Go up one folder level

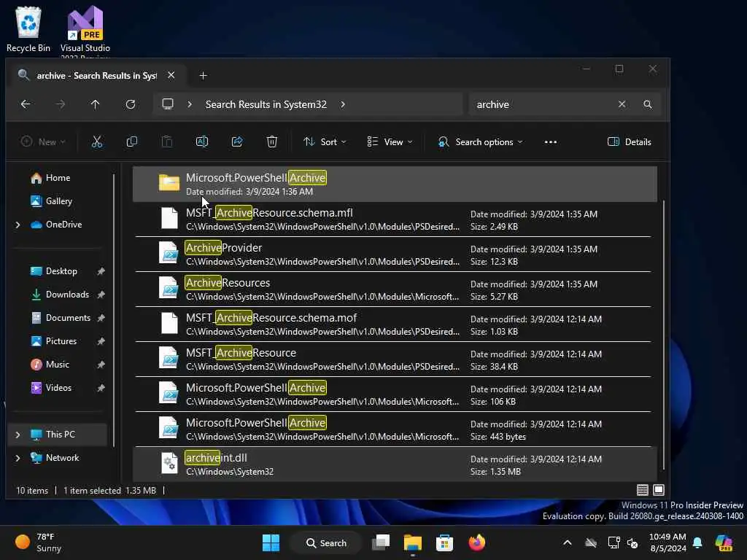click(96, 104)
